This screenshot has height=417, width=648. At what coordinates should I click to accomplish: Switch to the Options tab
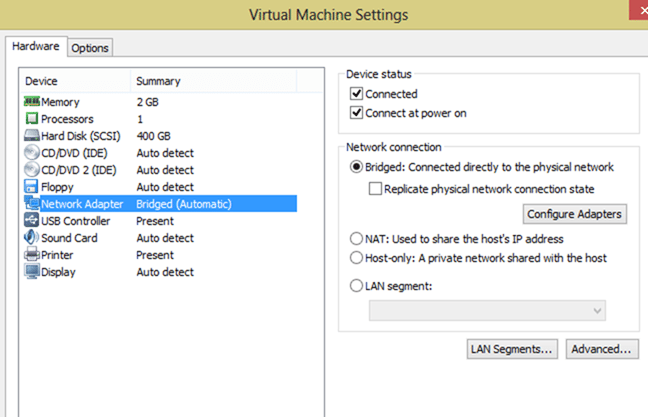pos(90,48)
